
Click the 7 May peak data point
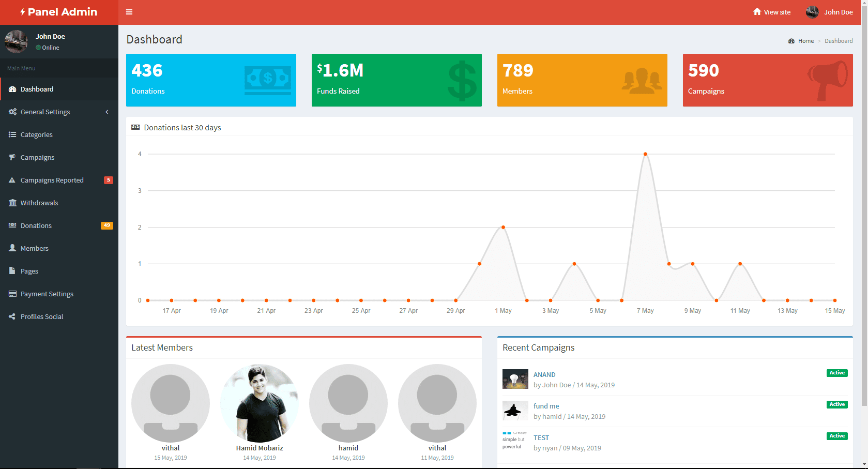(645, 154)
